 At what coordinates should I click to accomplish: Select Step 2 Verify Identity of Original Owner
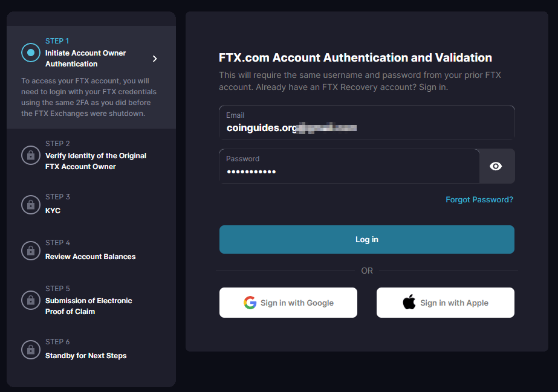pos(96,155)
